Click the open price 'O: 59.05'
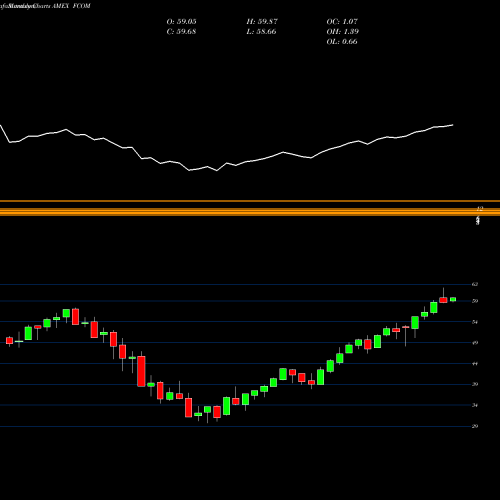 (181, 22)
